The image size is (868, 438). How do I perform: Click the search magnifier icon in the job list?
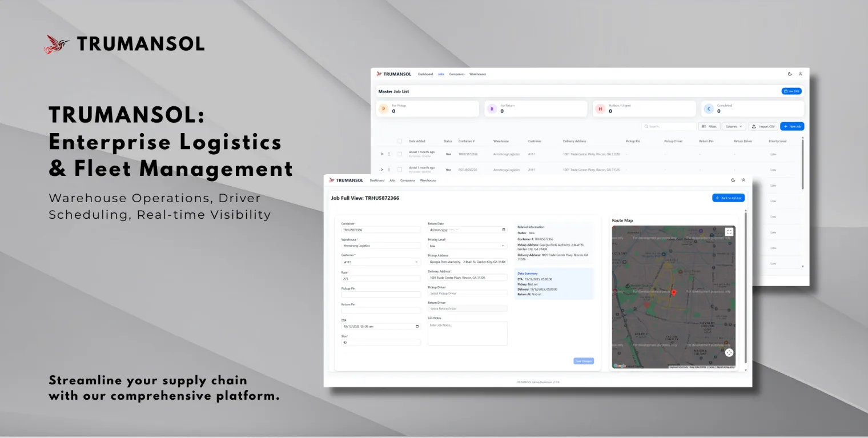pos(646,126)
